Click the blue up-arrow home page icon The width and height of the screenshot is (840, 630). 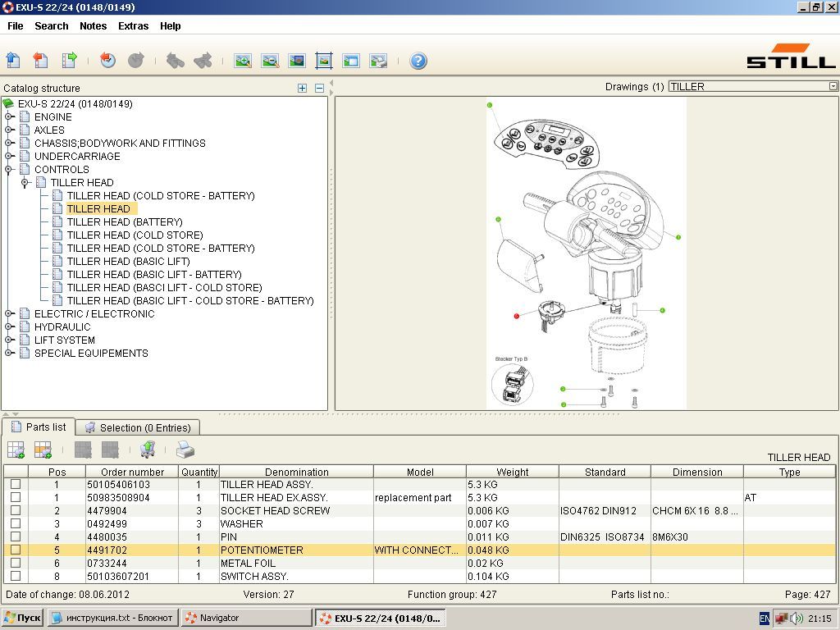coord(13,60)
